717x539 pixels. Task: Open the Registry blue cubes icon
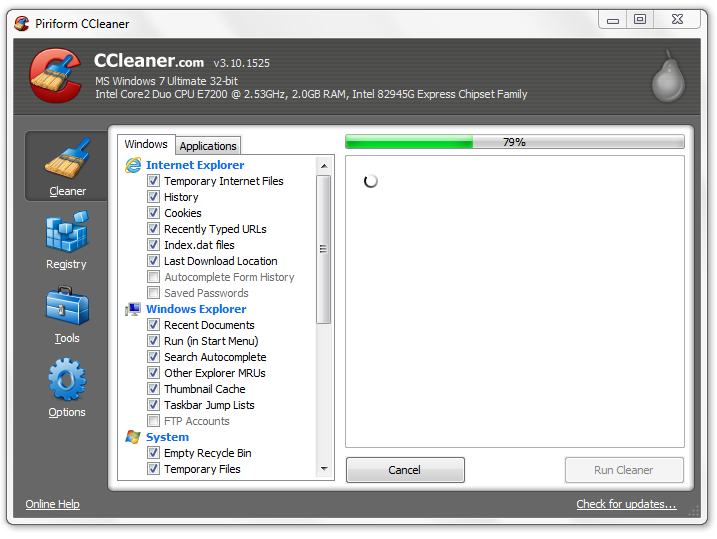tap(67, 231)
